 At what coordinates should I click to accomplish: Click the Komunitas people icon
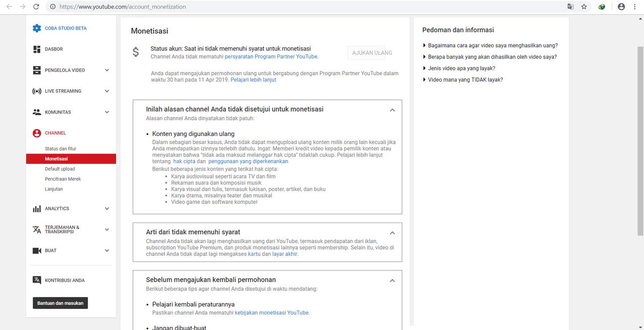coord(36,112)
